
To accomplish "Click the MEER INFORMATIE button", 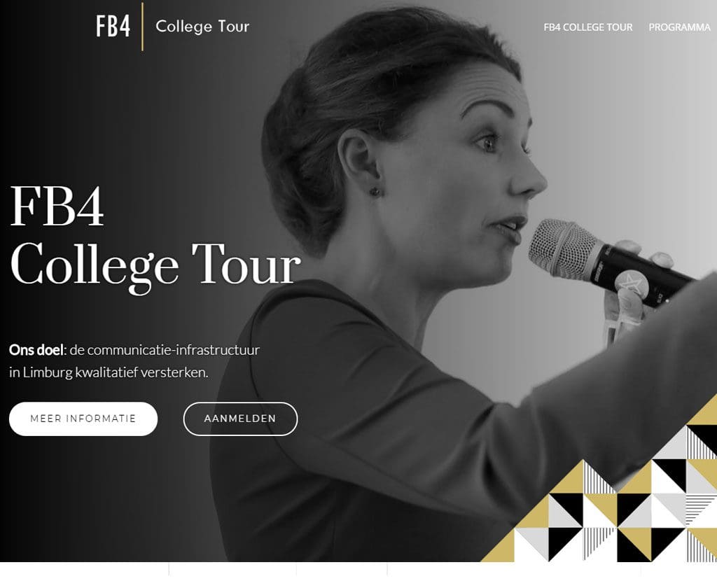I will [83, 419].
